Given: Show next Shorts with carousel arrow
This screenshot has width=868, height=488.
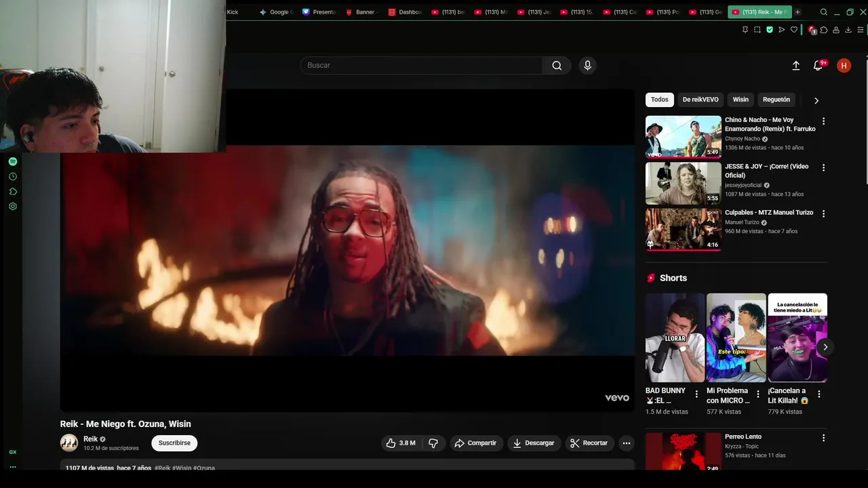Looking at the screenshot, I should pyautogui.click(x=825, y=347).
